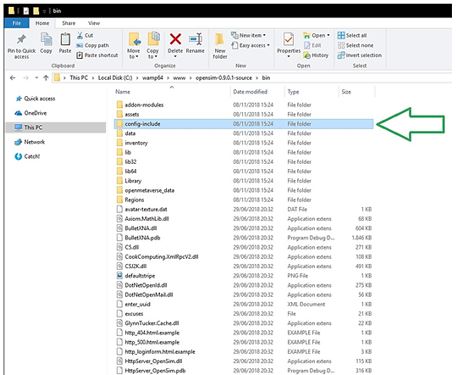Viewport: 456px width, 375px height.
Task: Select the lib64 folder
Action: coord(130,171)
